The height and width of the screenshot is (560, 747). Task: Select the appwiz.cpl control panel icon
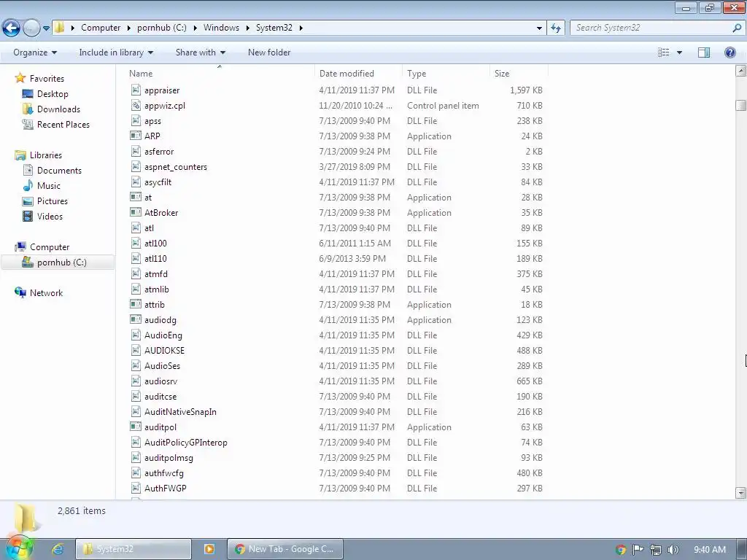pyautogui.click(x=136, y=105)
